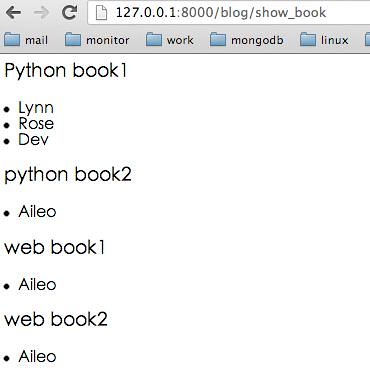Click the Python book1 heading
Viewport: 370px width, 386px height.
click(66, 71)
